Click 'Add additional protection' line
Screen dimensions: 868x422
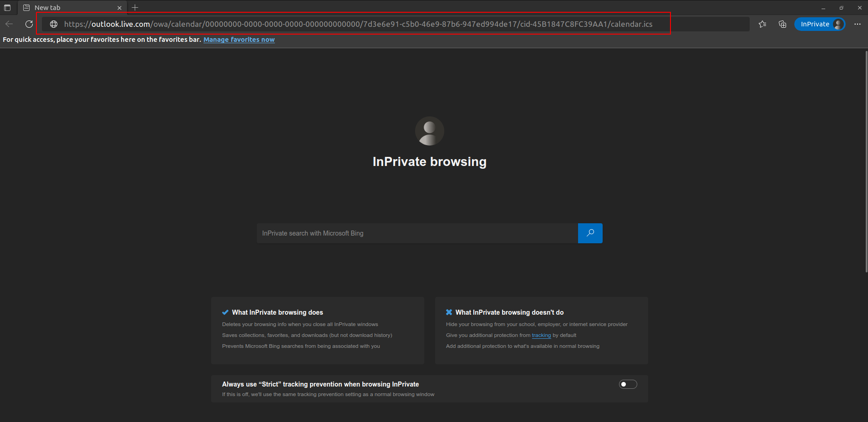(523, 346)
